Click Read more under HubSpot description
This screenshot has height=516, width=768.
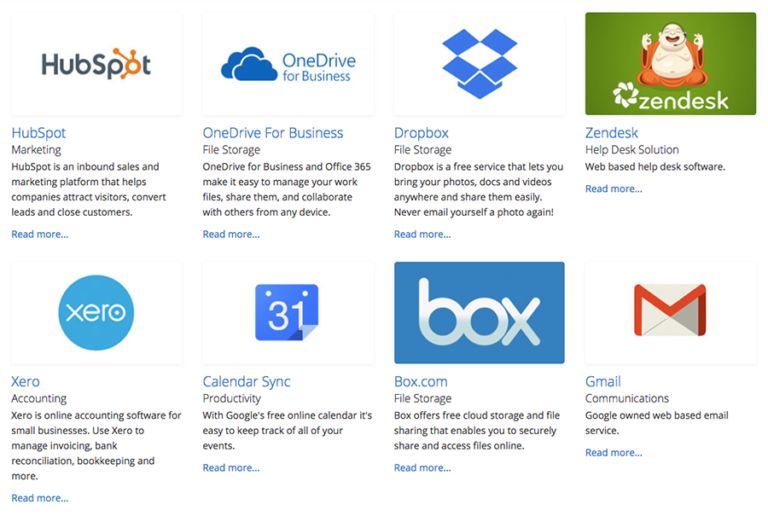click(x=40, y=234)
